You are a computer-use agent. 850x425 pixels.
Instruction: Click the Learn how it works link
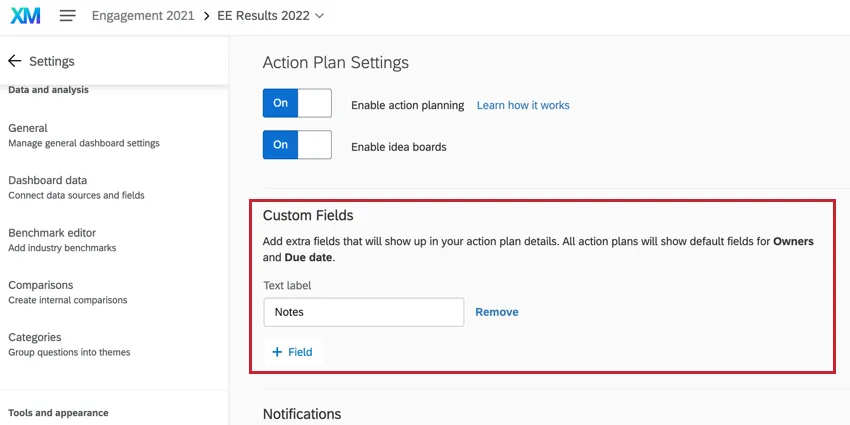523,105
